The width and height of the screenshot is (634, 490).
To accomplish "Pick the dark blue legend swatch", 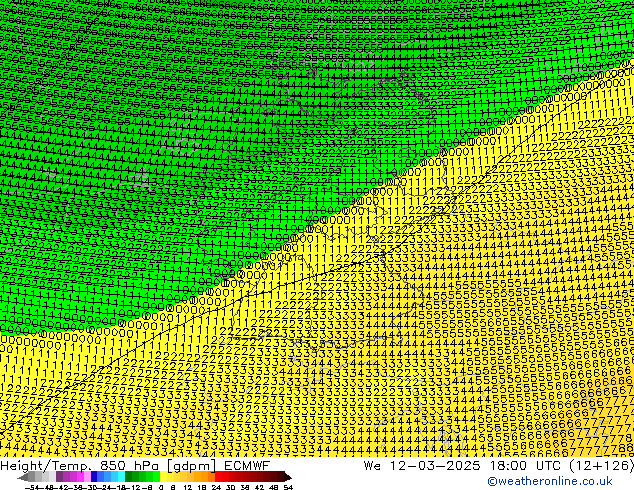I will [x=94, y=476].
